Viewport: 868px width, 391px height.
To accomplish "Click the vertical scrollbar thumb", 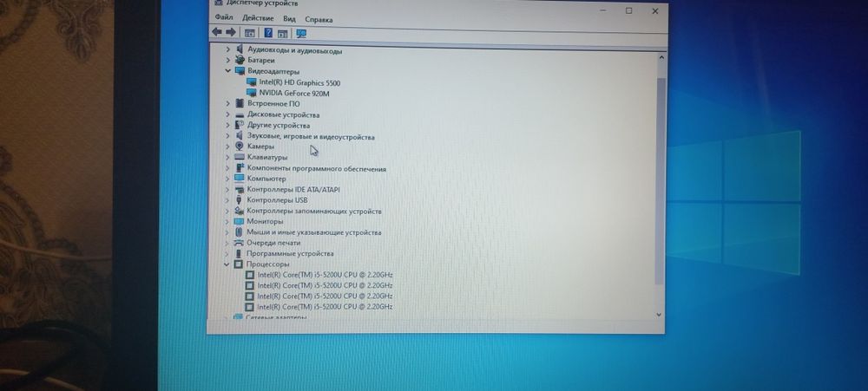I will pyautogui.click(x=660, y=180).
